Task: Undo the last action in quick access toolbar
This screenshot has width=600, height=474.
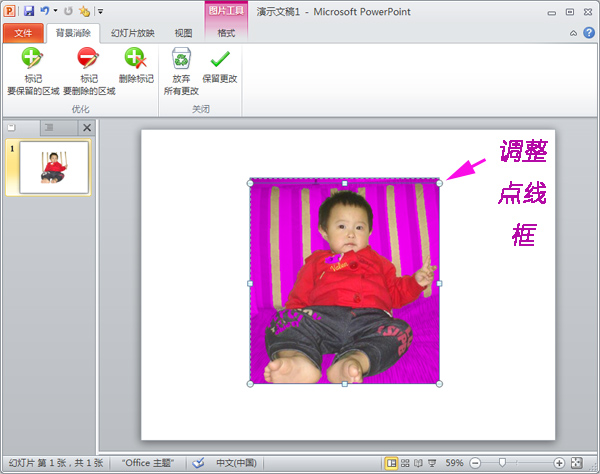Action: (x=45, y=11)
